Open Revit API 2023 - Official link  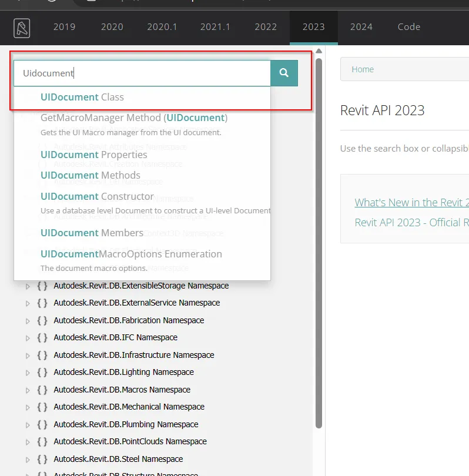[411, 223]
